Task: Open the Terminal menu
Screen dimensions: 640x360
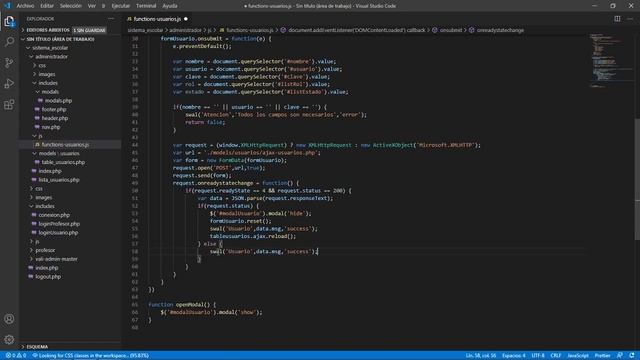Action: coord(146,6)
